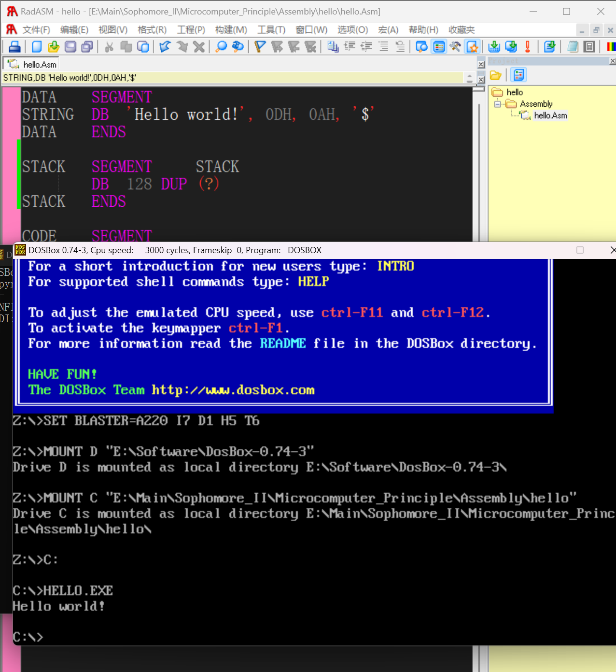Close the Project panel

[612, 61]
